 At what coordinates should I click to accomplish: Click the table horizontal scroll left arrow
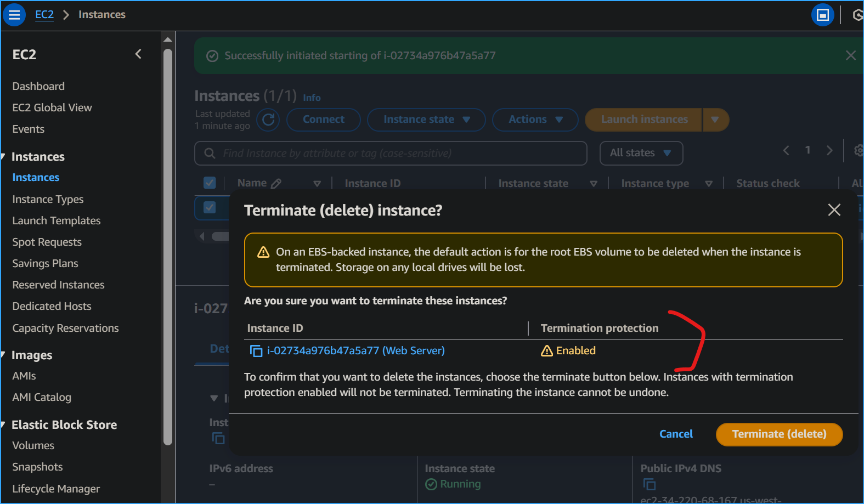(x=202, y=236)
